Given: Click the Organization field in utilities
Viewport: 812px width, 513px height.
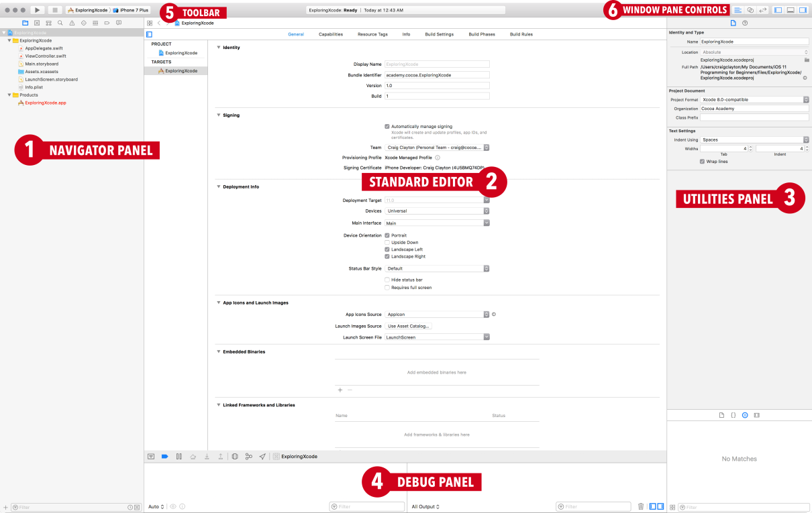Looking at the screenshot, I should [x=755, y=108].
